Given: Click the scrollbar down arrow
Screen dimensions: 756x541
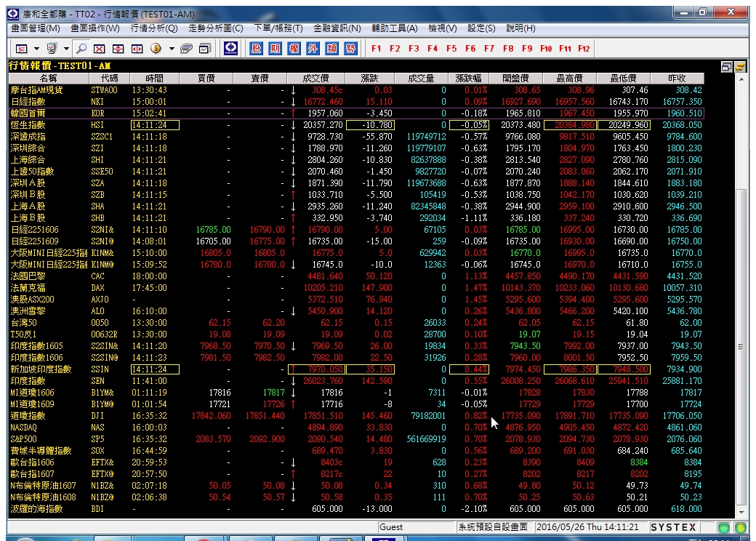Looking at the screenshot, I should [741, 512].
